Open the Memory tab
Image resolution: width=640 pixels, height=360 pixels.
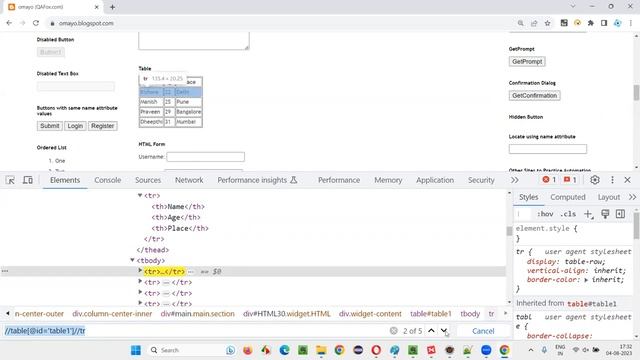click(x=388, y=180)
